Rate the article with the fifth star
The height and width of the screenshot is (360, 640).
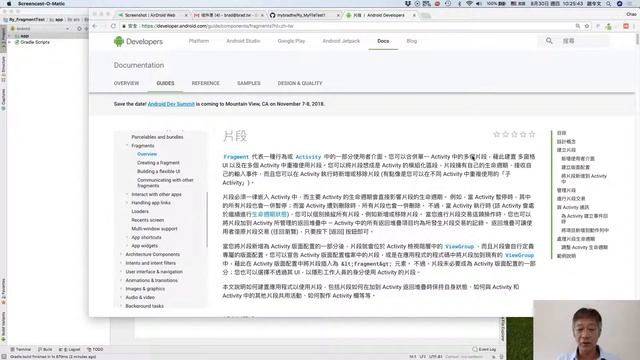tap(532, 134)
